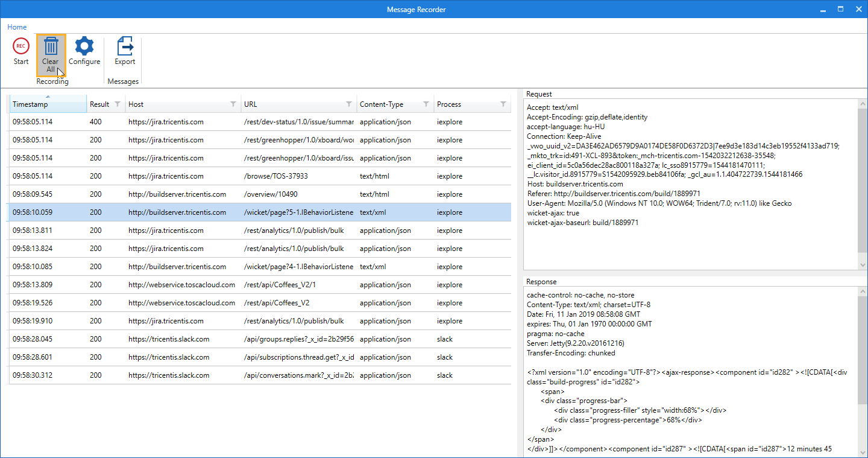
Task: Maximize the Message Recorder window
Action: click(840, 9)
